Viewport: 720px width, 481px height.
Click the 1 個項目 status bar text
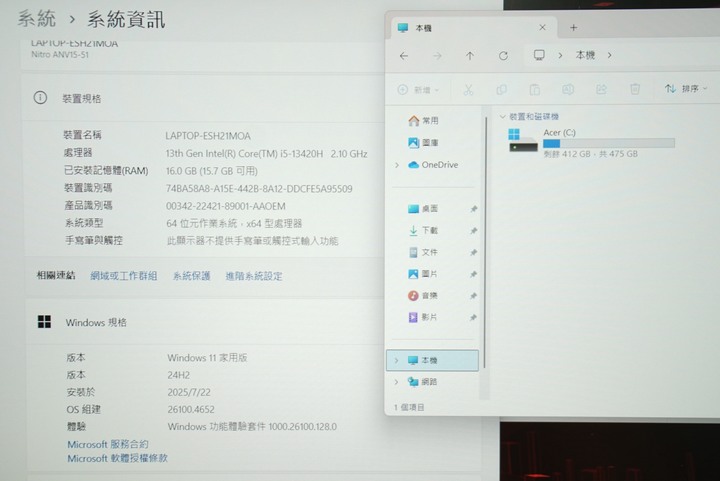click(x=409, y=407)
